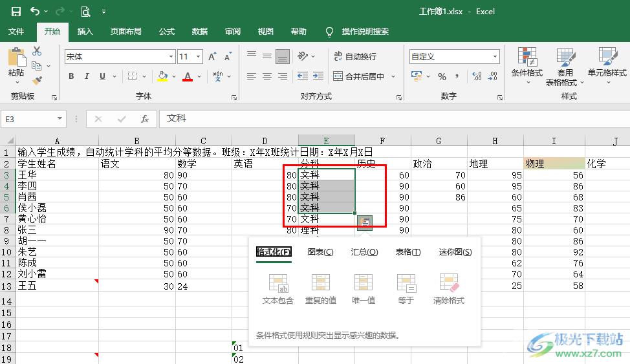Select the 迷你图(S) quick analysis tab

455,252
